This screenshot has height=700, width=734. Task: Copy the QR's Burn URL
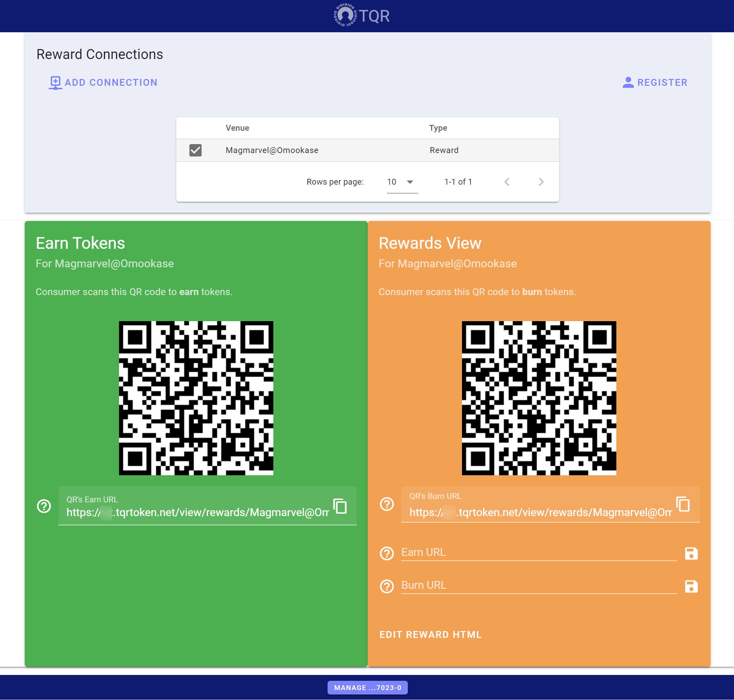coord(683,504)
